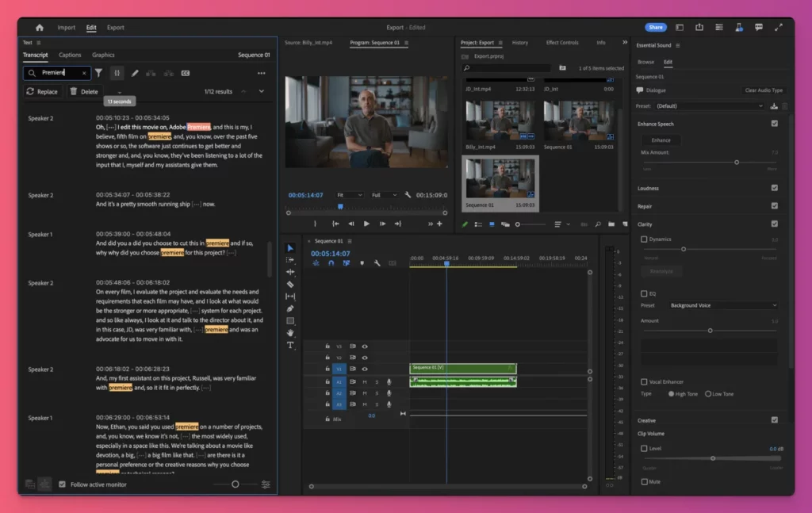Image resolution: width=812 pixels, height=513 pixels.
Task: Toggle timeline Snap magnet icon
Action: coord(331,263)
